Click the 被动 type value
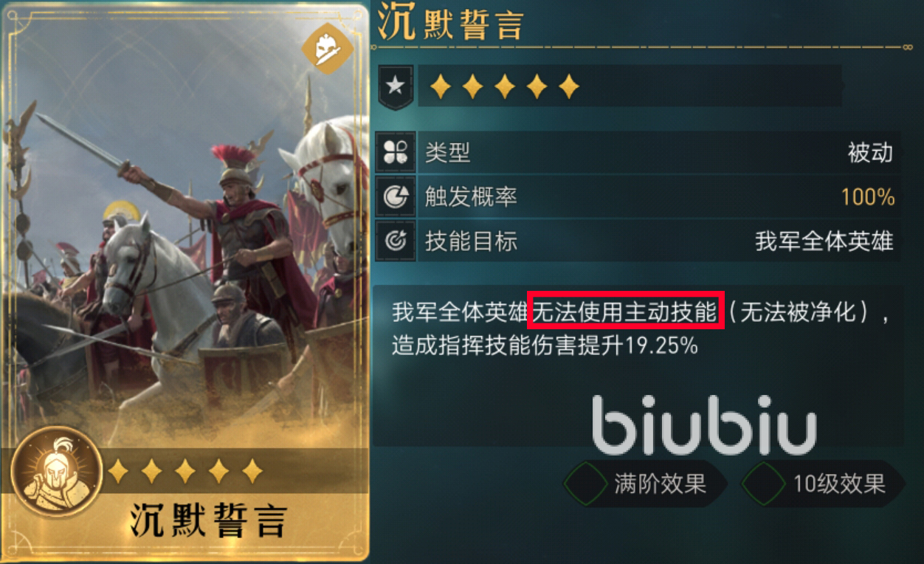This screenshot has width=924, height=564. click(x=870, y=152)
